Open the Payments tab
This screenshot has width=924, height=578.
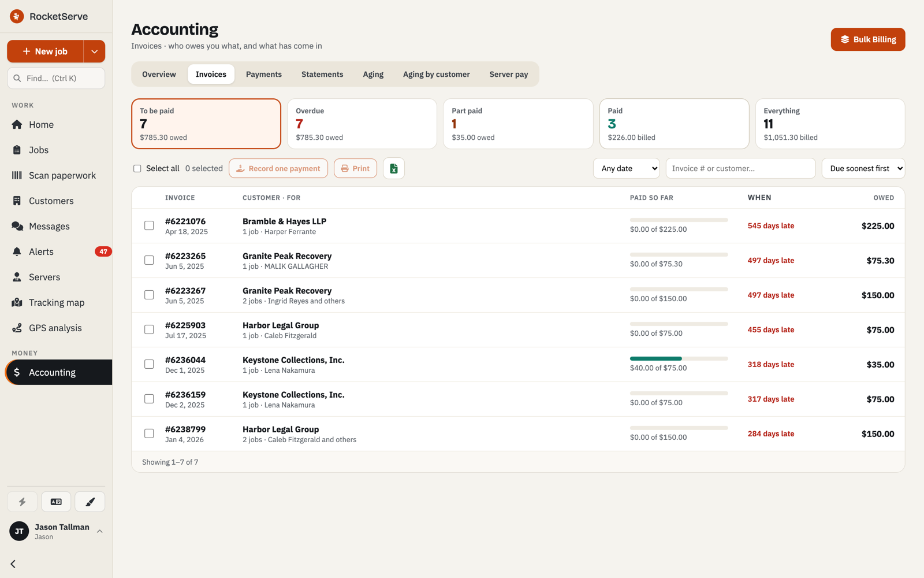point(264,74)
